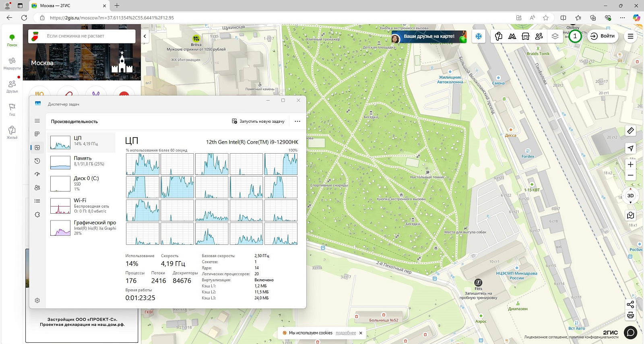
Task: Open the Users page in Task Manager
Action: tap(37, 187)
